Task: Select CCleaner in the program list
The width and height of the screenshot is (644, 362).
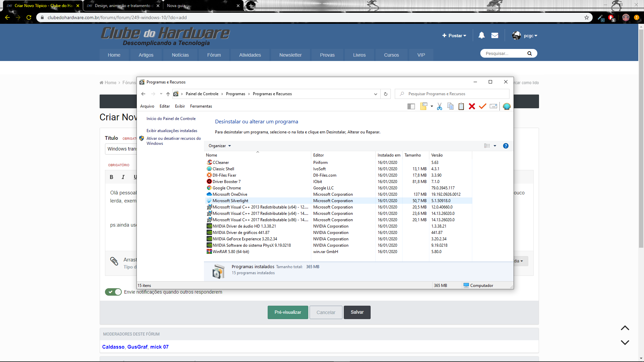Action: [221, 163]
